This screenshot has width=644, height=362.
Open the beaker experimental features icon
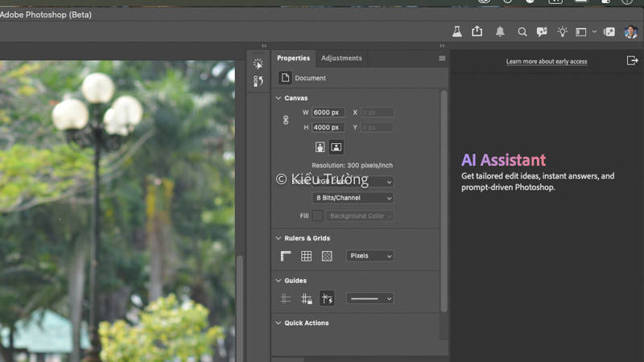(x=456, y=31)
